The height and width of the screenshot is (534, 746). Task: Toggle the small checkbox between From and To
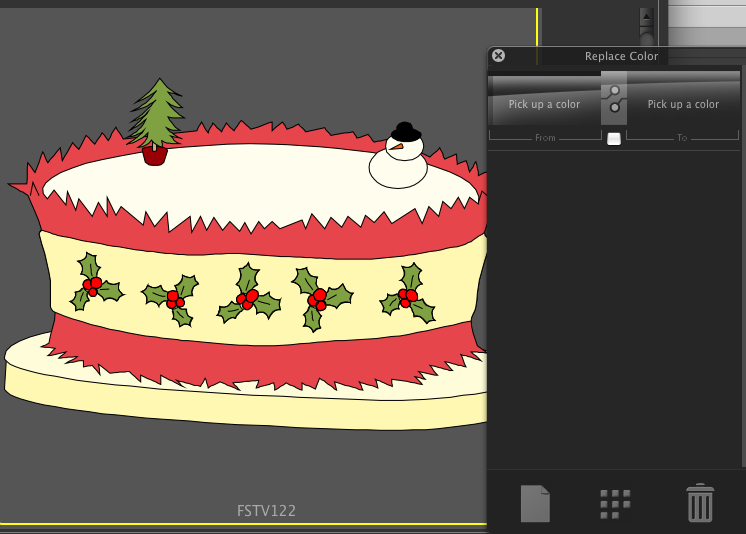[614, 139]
